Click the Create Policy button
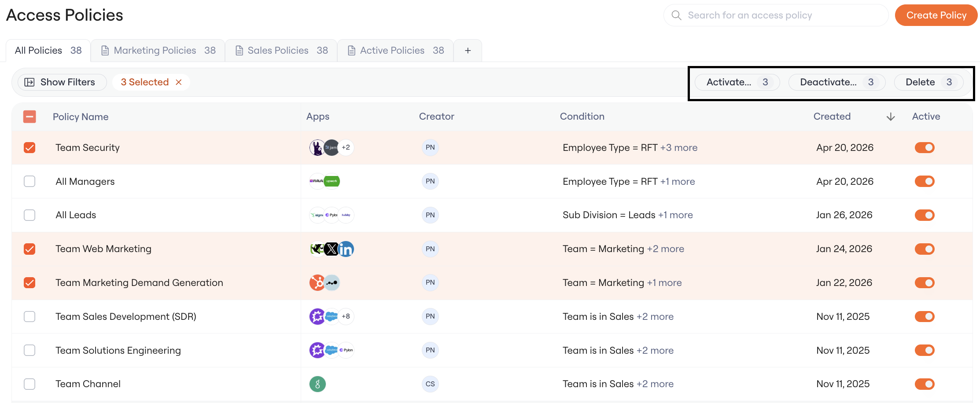 936,15
